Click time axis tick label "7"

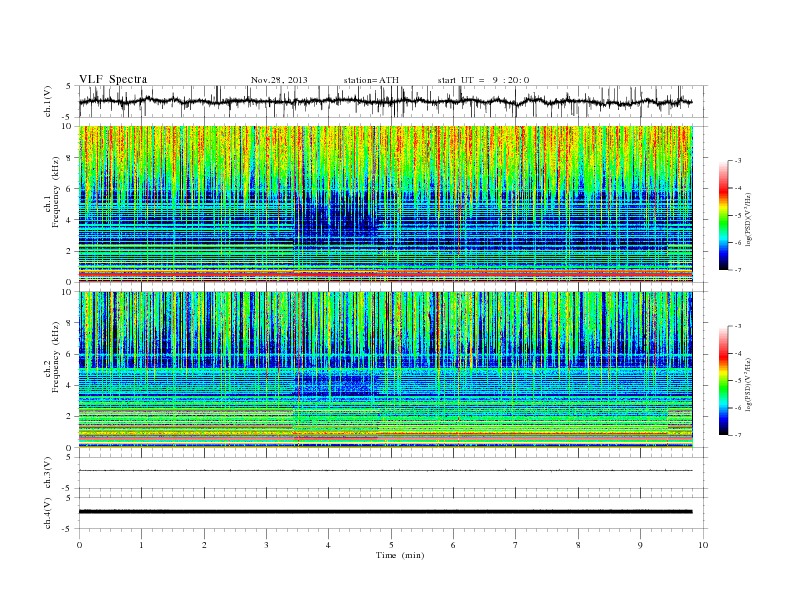point(516,545)
